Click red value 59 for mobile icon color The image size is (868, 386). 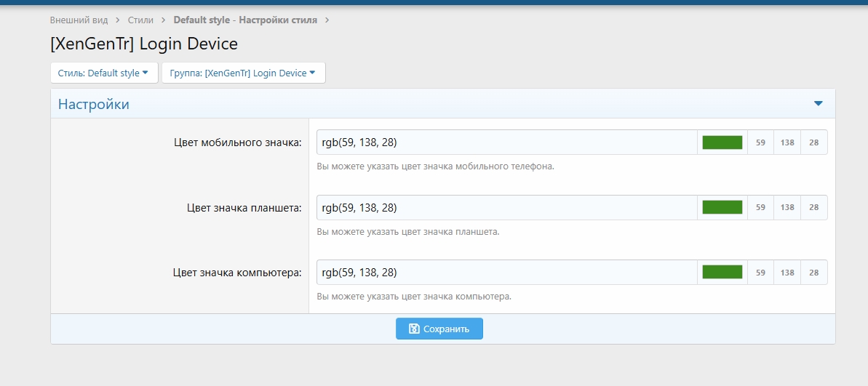pos(760,142)
